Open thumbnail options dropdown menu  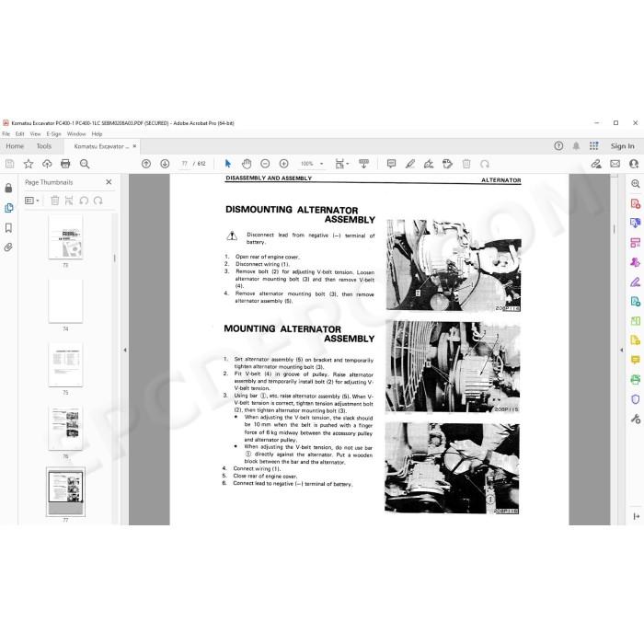pyautogui.click(x=32, y=201)
